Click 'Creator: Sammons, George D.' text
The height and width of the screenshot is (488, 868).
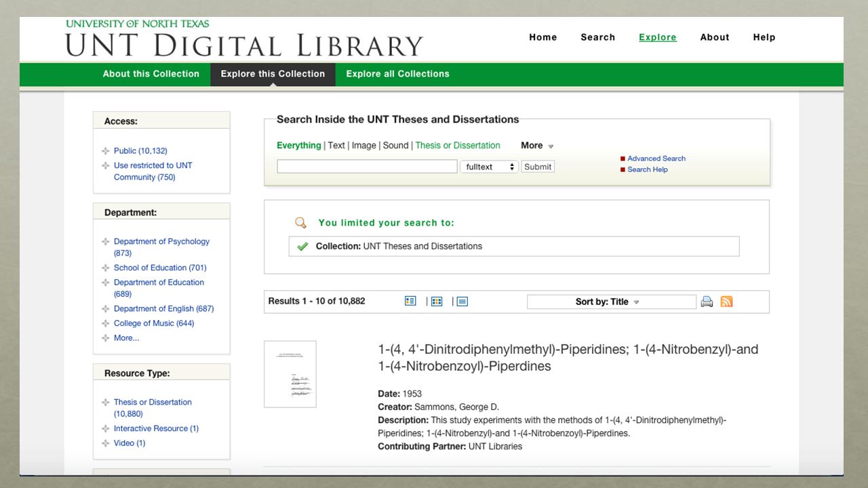[x=438, y=407]
